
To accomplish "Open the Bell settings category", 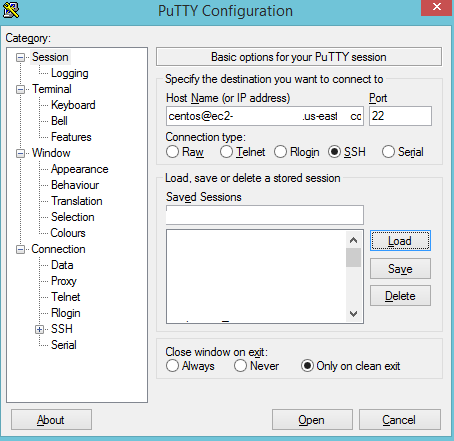I will pyautogui.click(x=59, y=121).
